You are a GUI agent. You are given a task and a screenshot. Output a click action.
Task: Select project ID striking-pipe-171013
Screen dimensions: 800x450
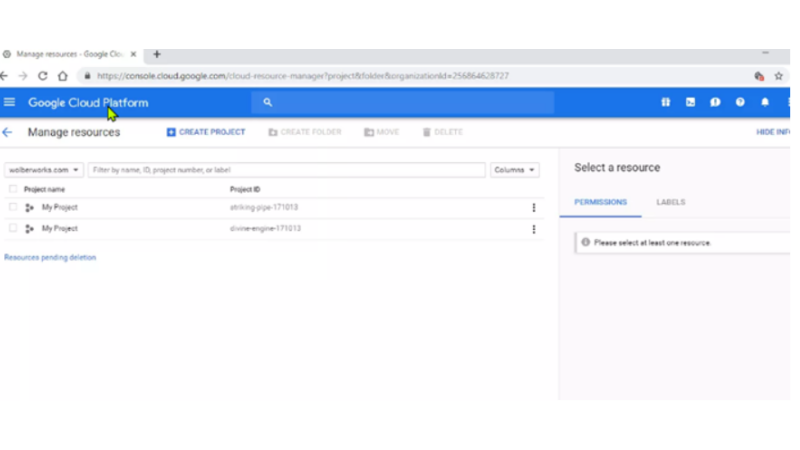264,208
